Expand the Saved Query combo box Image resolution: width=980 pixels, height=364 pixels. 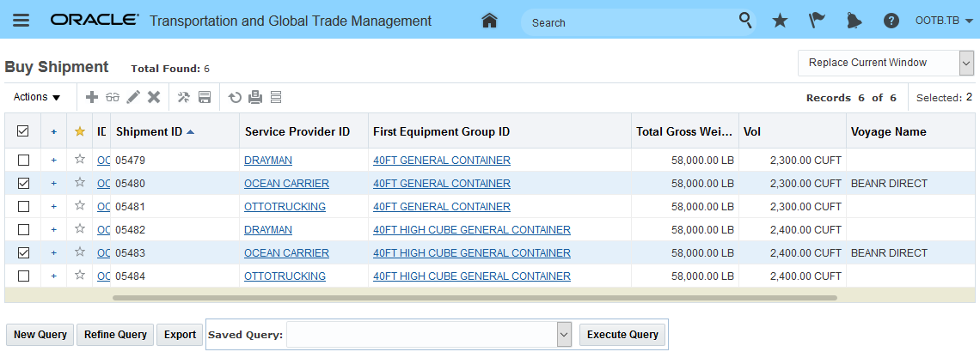coord(564,335)
